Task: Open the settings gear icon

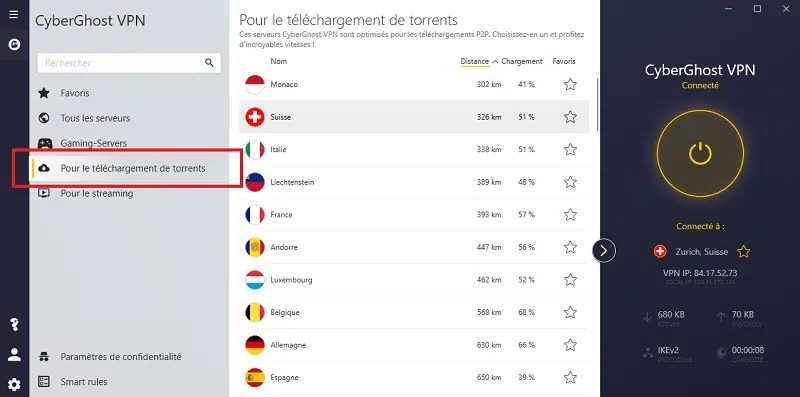Action: click(14, 384)
